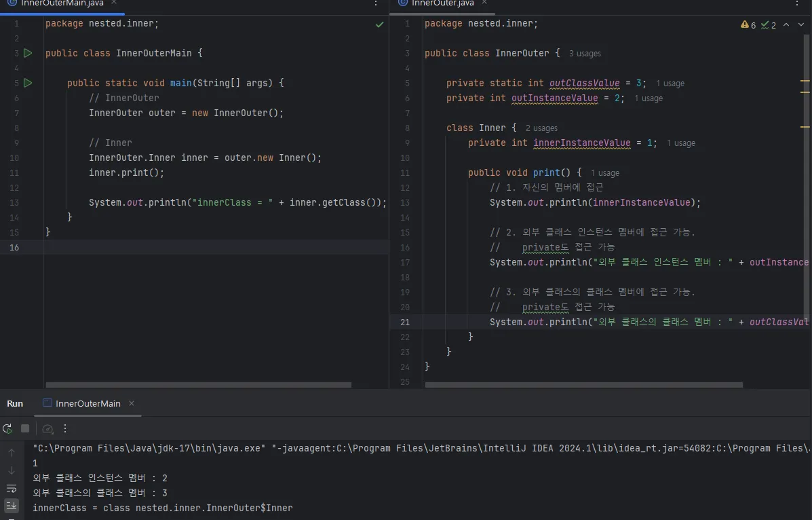This screenshot has width=812, height=520.
Task: Open warnings indicator showing 6 problems
Action: point(748,25)
